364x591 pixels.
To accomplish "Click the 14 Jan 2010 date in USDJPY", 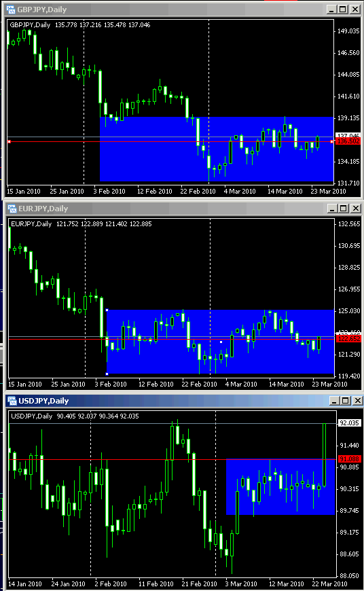I will click(x=25, y=584).
